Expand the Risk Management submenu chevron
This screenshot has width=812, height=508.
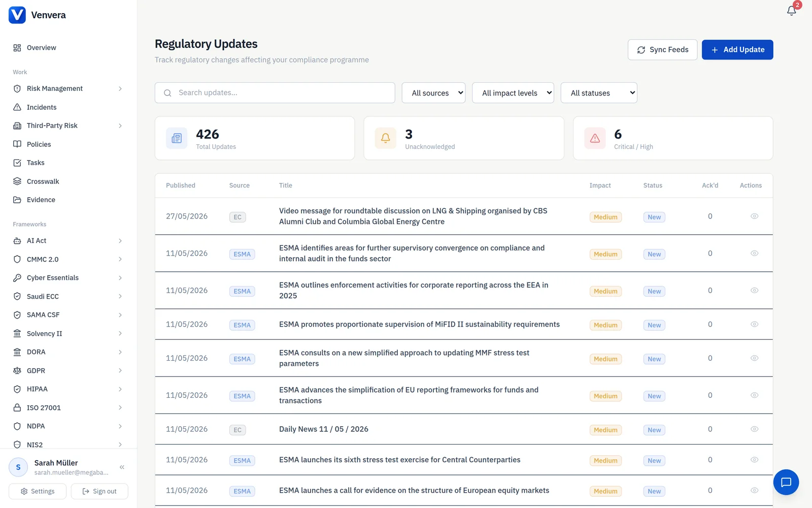[120, 88]
